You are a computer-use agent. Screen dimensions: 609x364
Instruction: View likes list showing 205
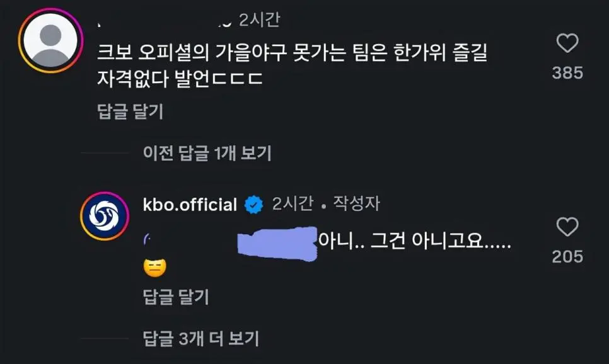coord(567,256)
